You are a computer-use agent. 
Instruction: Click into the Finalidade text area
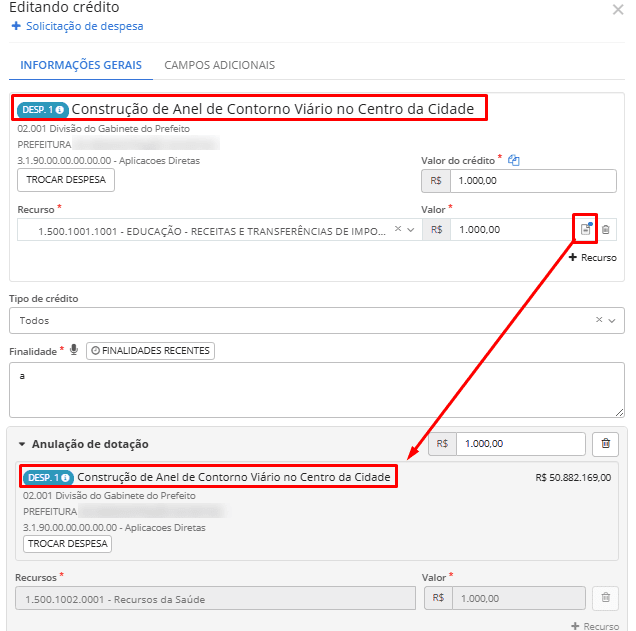tap(316, 391)
